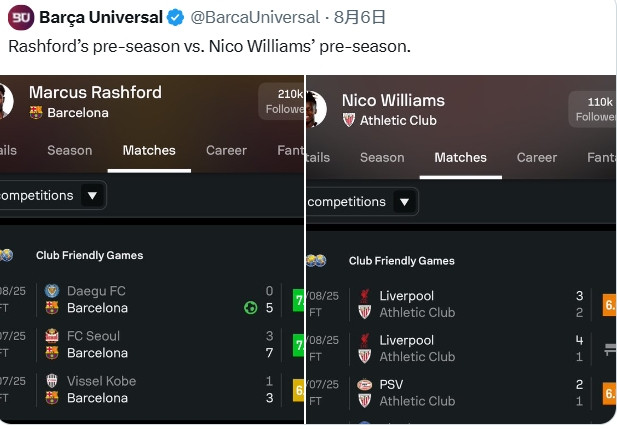Click Barcelona crest under Marcus Rashford

pos(36,113)
